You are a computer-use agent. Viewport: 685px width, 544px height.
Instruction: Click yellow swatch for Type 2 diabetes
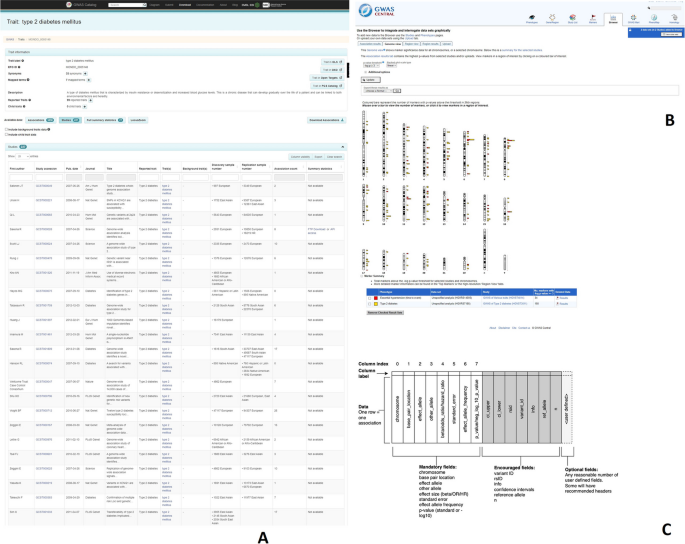(376, 304)
